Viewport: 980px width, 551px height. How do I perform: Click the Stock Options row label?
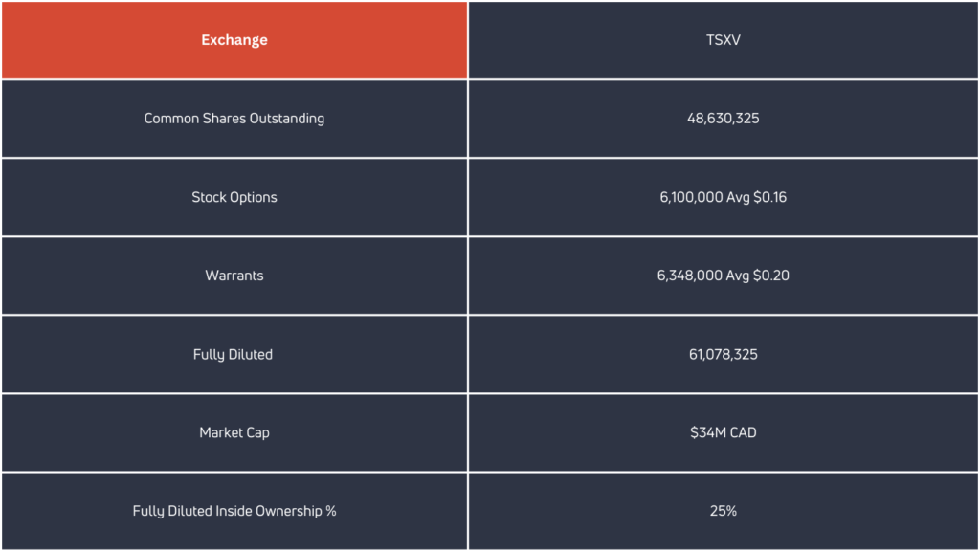(x=234, y=197)
